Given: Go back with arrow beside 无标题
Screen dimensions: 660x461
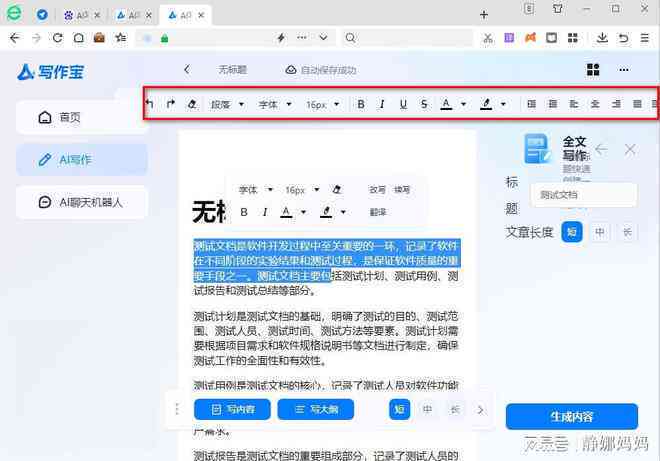Looking at the screenshot, I should pyautogui.click(x=187, y=69).
